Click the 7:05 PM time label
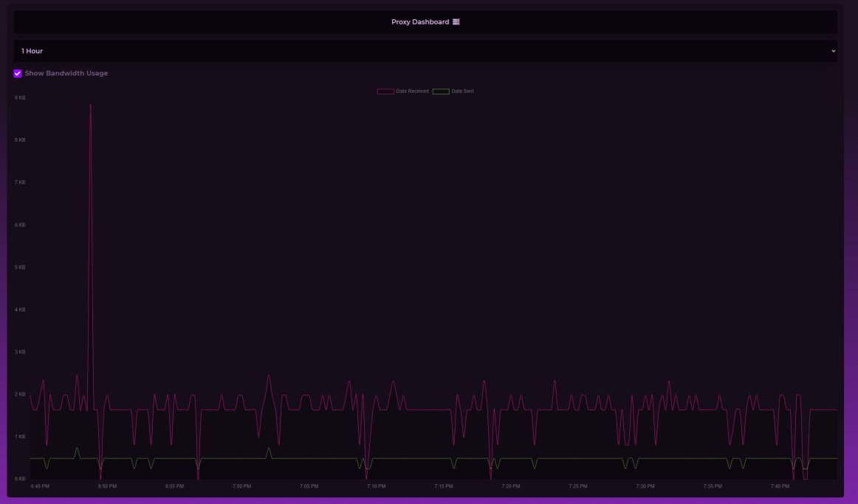 pyautogui.click(x=309, y=486)
